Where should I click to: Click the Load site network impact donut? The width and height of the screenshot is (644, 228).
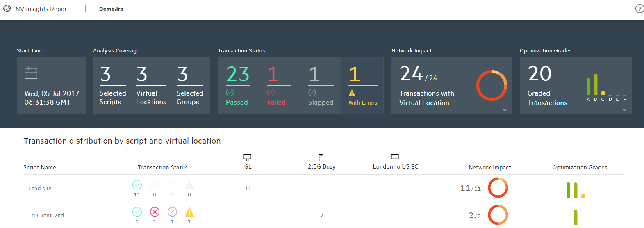[498, 188]
